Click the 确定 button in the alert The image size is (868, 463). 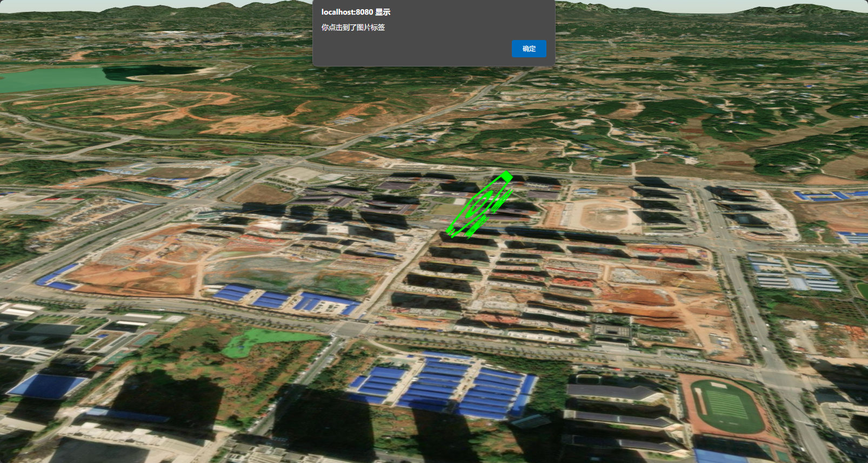(529, 49)
